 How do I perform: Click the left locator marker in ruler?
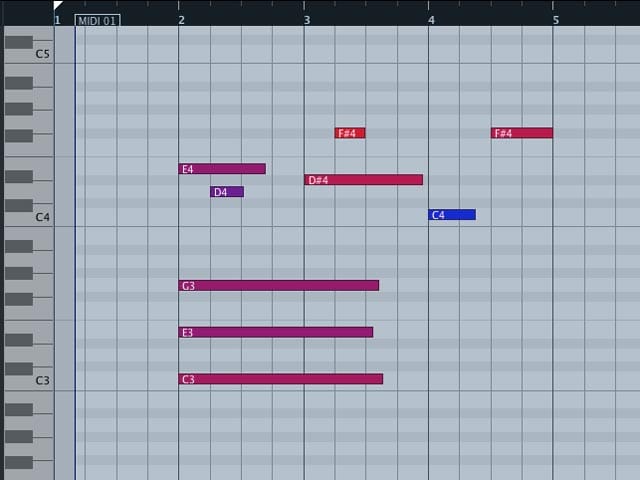coord(58,5)
